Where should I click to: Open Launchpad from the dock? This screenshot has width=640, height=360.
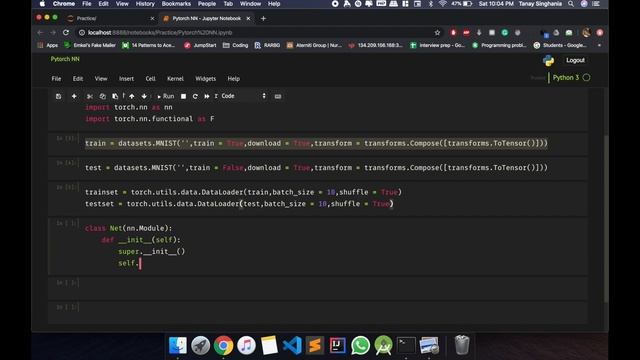(x=200, y=346)
